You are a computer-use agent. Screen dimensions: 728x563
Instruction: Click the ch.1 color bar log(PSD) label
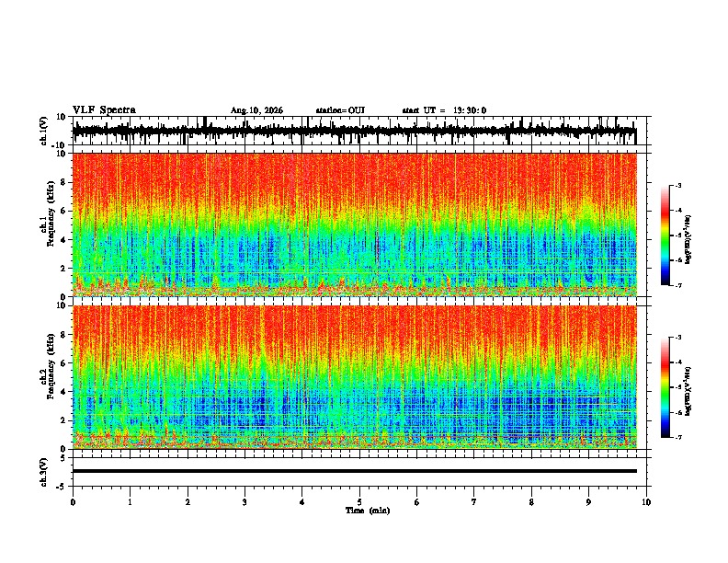tap(688, 240)
